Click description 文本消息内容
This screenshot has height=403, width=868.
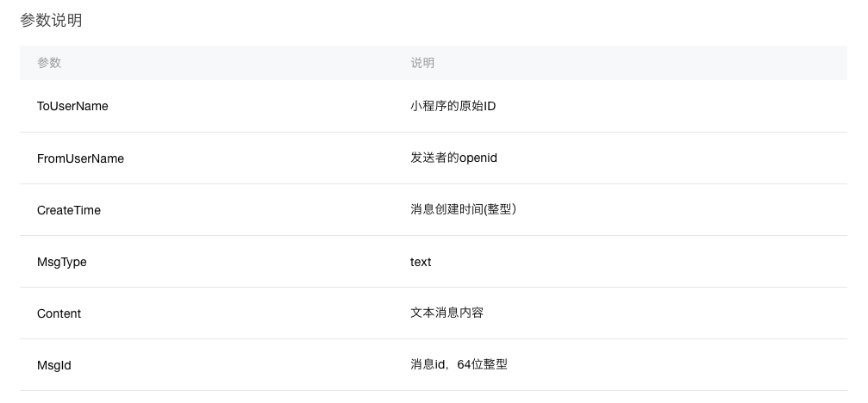click(x=446, y=313)
